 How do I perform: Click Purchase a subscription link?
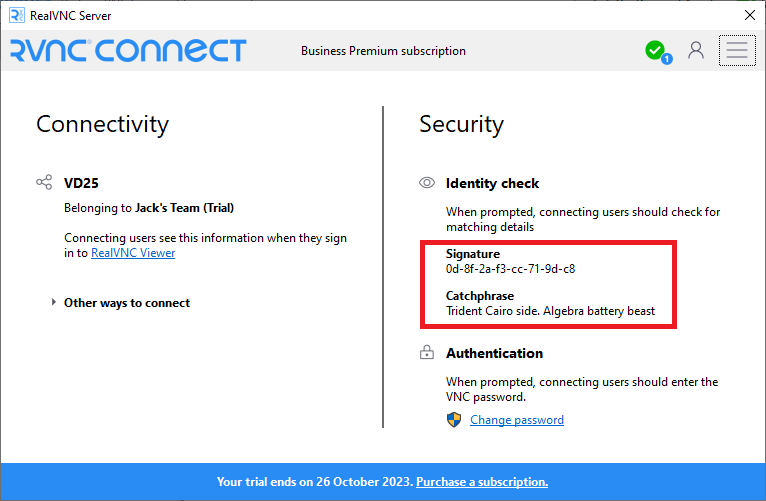[482, 482]
